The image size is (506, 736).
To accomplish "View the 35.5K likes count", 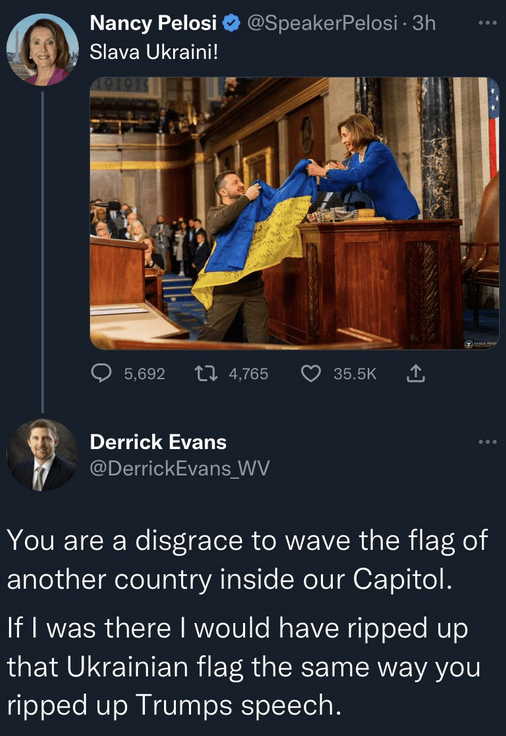I will pyautogui.click(x=355, y=374).
